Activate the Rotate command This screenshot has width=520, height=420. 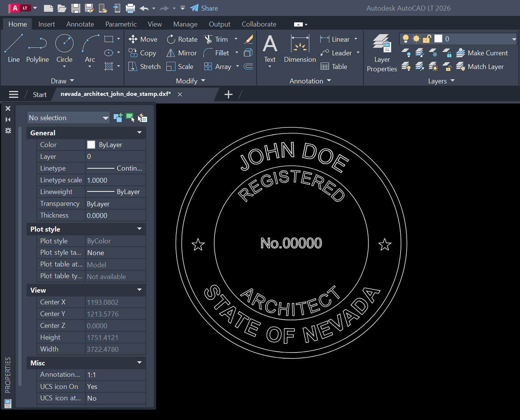182,39
